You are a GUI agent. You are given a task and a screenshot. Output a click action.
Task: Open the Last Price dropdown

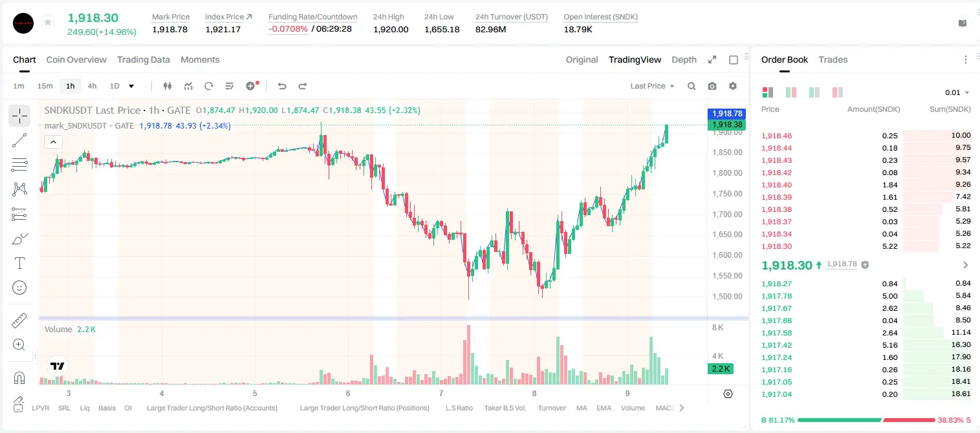652,86
